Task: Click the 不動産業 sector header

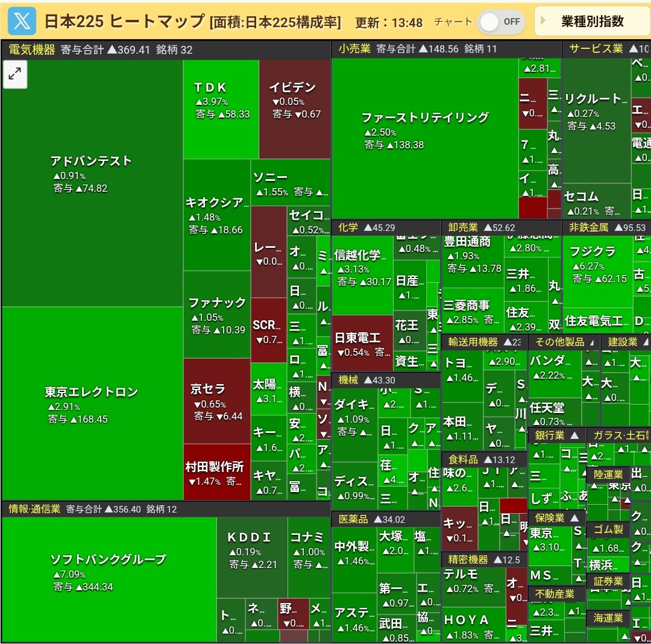Action: [x=556, y=594]
